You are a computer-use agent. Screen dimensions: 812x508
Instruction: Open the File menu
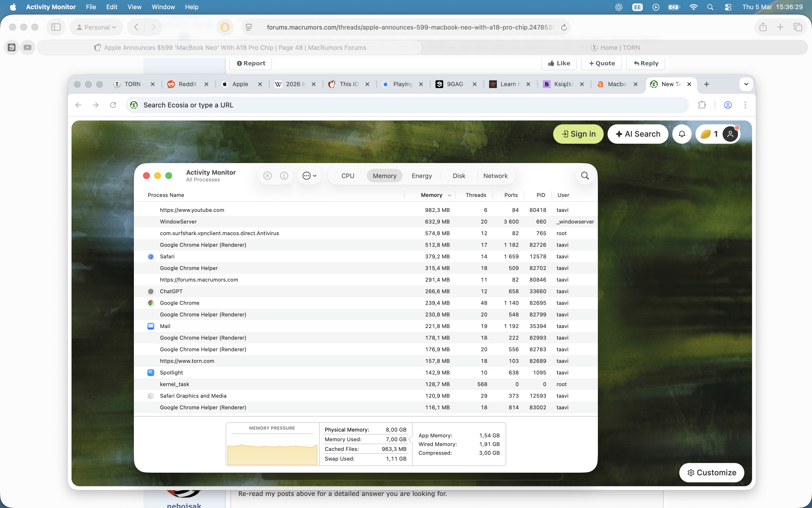coord(91,7)
